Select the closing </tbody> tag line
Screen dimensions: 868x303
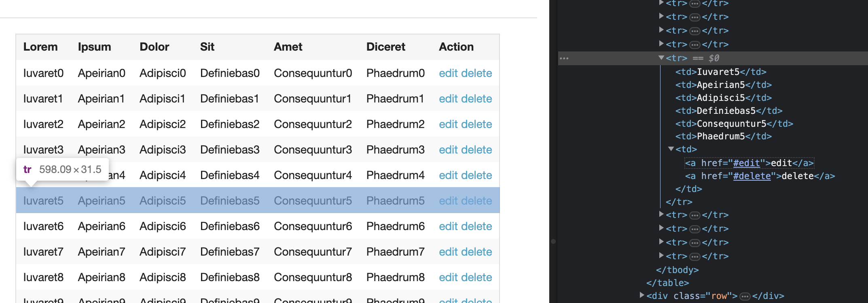[677, 270]
